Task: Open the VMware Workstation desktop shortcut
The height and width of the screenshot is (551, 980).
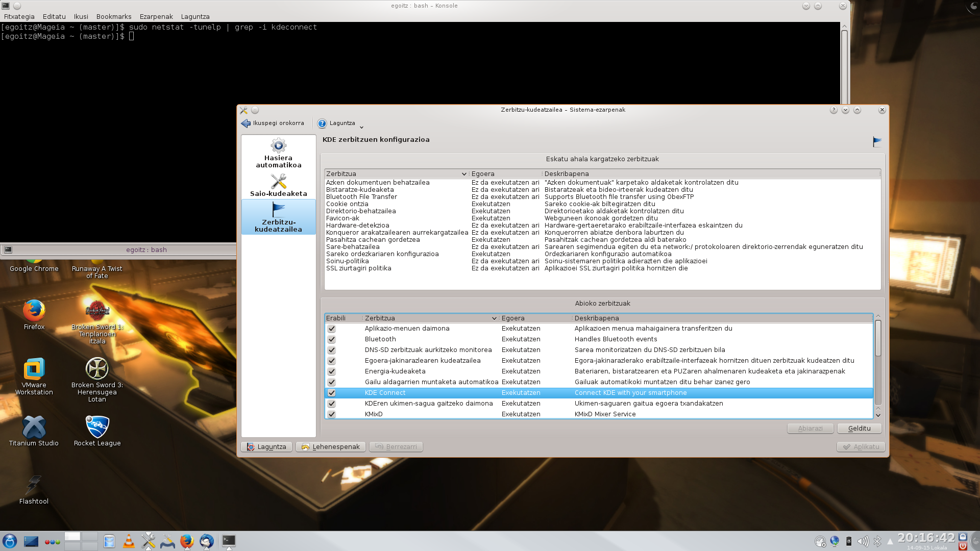Action: tap(34, 377)
